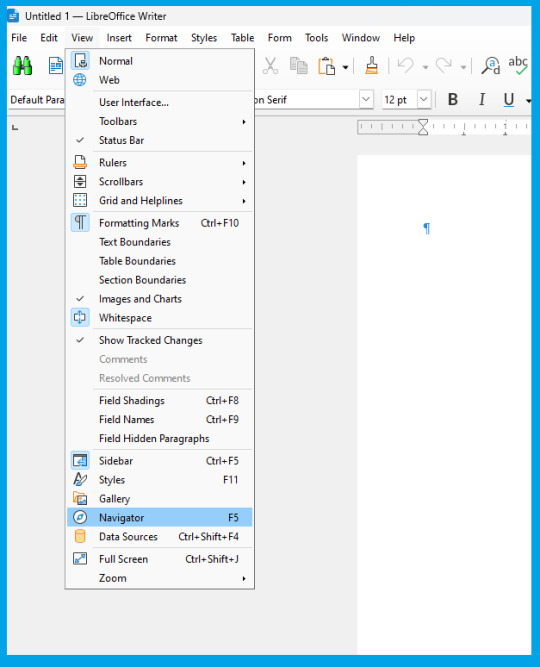The image size is (540, 667).
Task: Open the Tools menu
Action: [317, 38]
